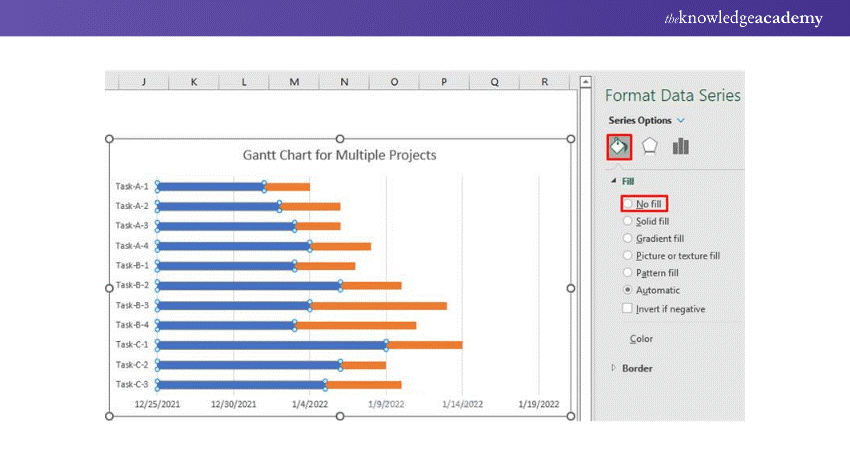Collapse the Fill section
The height and width of the screenshot is (450, 850).
click(x=613, y=181)
